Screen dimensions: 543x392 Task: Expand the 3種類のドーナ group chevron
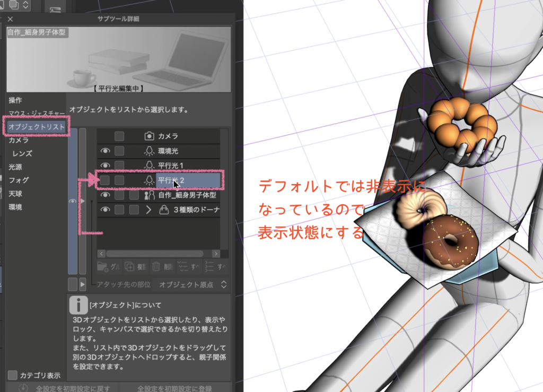click(148, 210)
